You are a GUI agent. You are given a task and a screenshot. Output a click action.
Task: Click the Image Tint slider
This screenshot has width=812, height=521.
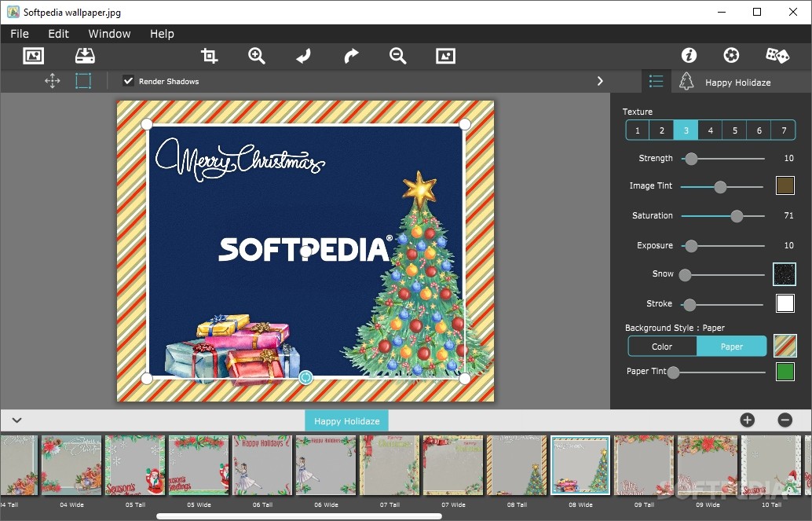(722, 186)
